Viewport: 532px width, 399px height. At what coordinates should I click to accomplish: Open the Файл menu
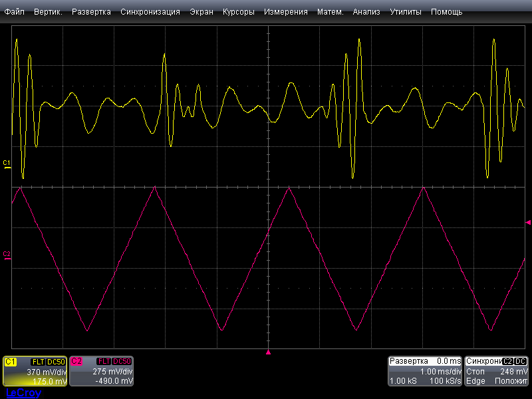[x=14, y=12]
